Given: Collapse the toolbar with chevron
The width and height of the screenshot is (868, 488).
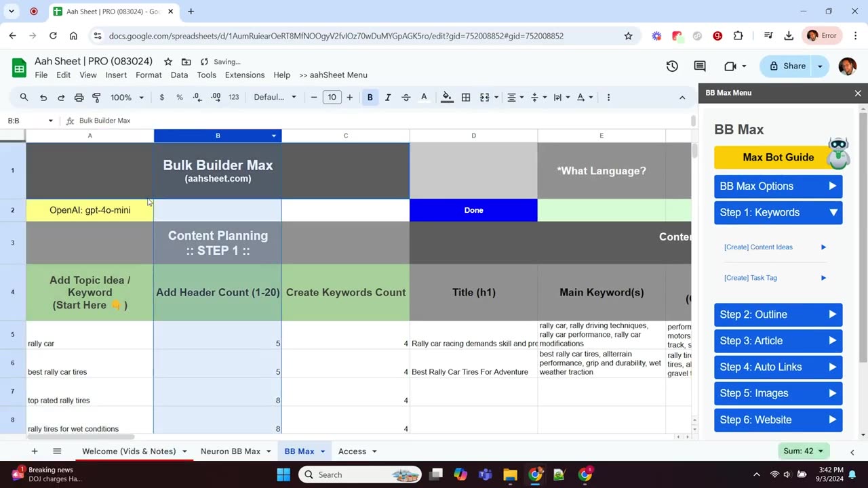Looking at the screenshot, I should coord(682,97).
